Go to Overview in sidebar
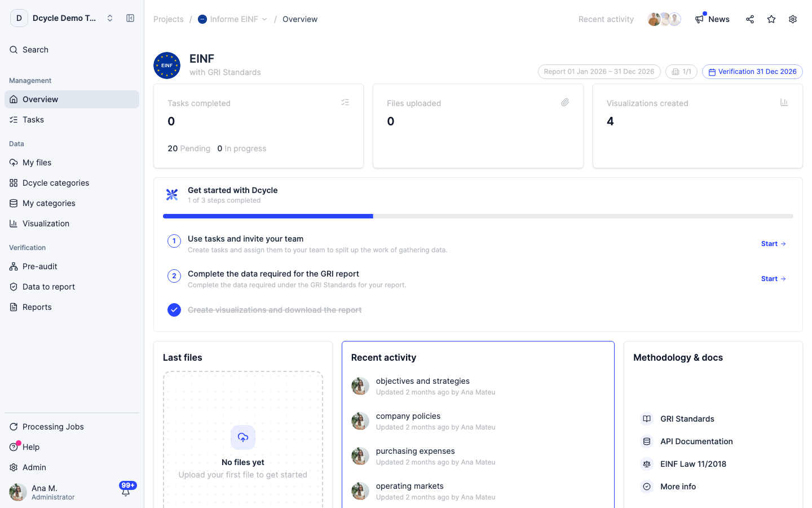The width and height of the screenshot is (812, 508). (72, 99)
